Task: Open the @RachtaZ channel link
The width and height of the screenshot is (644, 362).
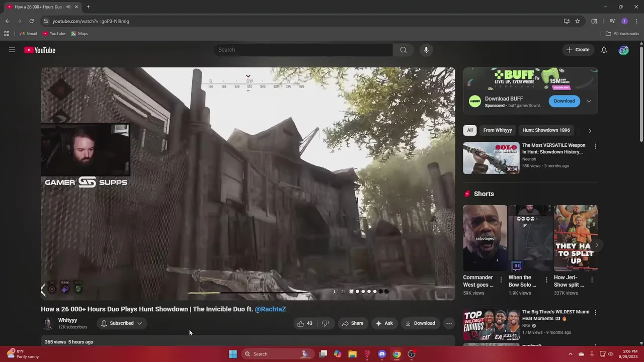Action: [270, 309]
